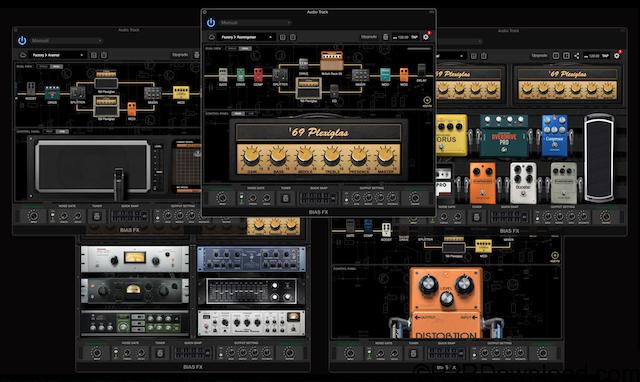Screen dimensions: 640x382
Task: Select EQ pedal in center window chain
Action: [334, 92]
